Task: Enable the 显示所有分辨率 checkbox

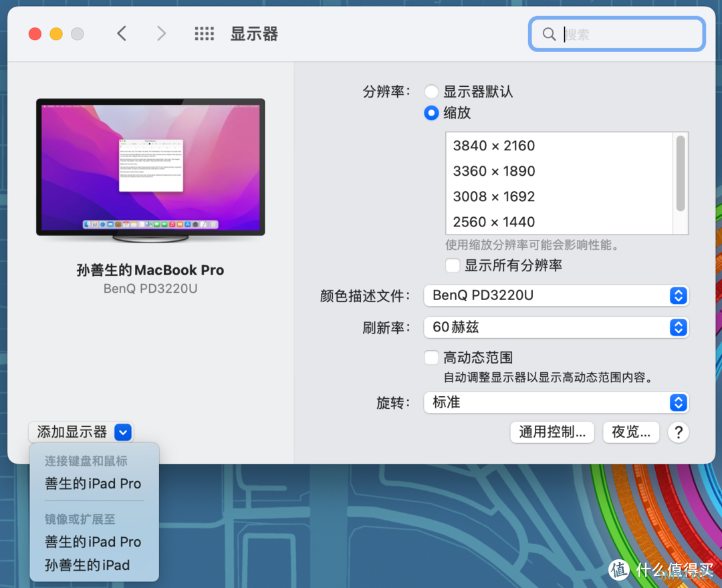Action: [x=453, y=265]
